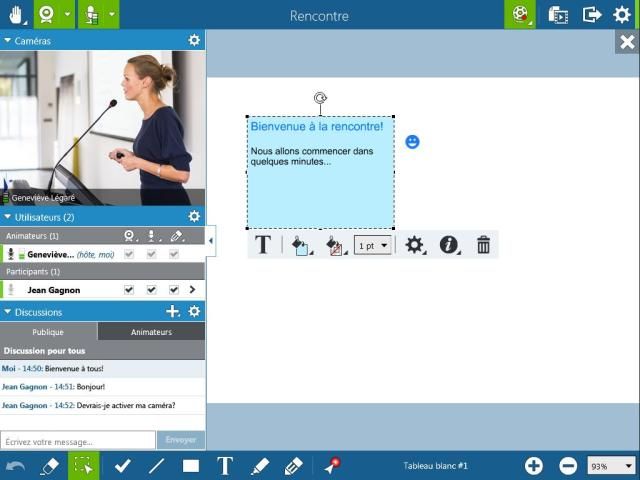Choose the rectangle shape tool
The height and width of the screenshot is (480, 640).
click(x=191, y=466)
